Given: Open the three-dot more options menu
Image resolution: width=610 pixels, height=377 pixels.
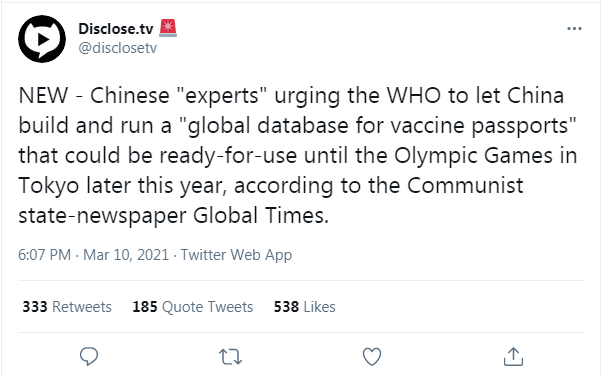Looking at the screenshot, I should click(x=574, y=28).
